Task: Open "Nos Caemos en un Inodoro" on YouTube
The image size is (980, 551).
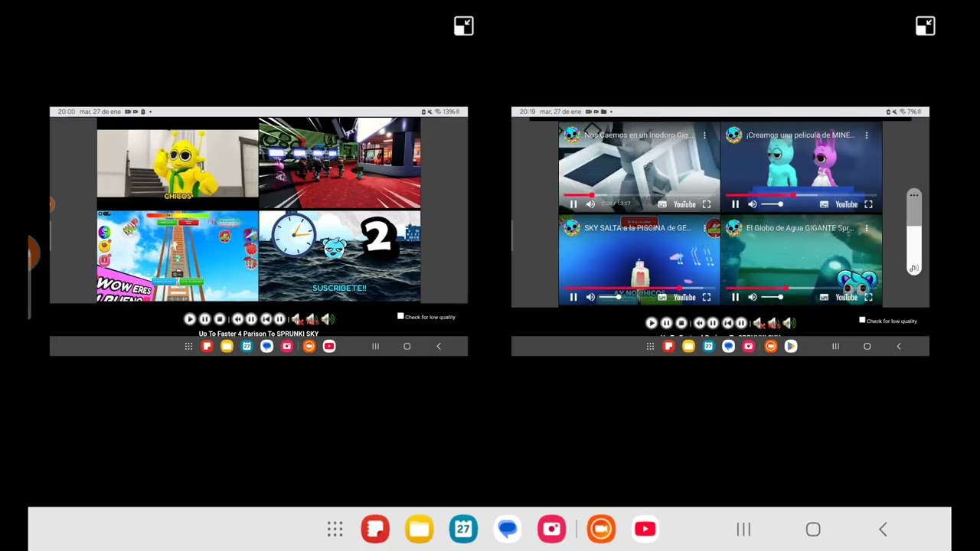Action: coord(684,204)
